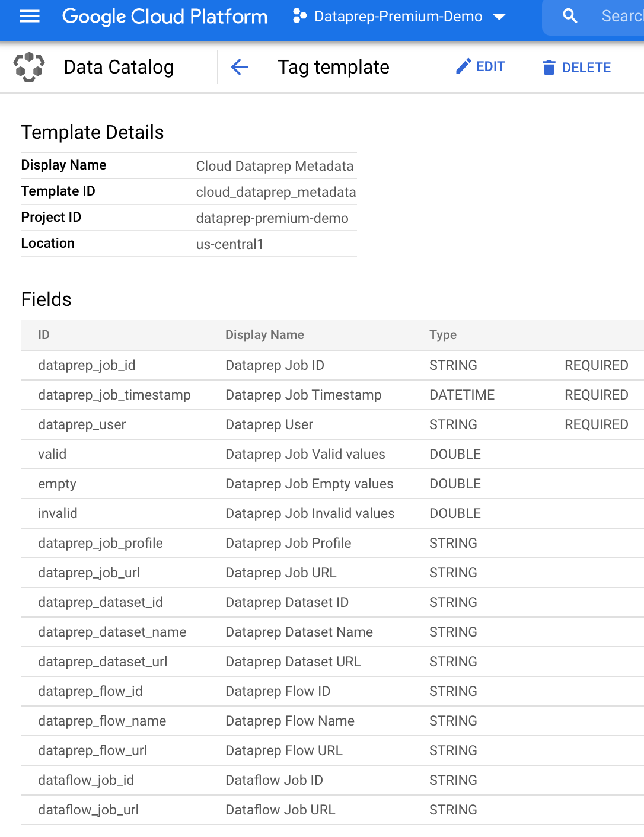Click the ID column header
The width and height of the screenshot is (644, 837).
pos(44,335)
